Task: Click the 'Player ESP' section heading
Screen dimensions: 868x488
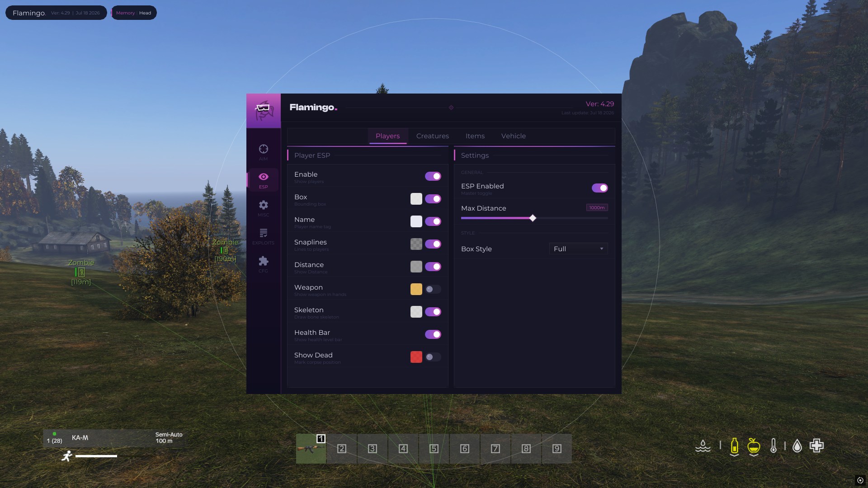Action: pyautogui.click(x=312, y=155)
